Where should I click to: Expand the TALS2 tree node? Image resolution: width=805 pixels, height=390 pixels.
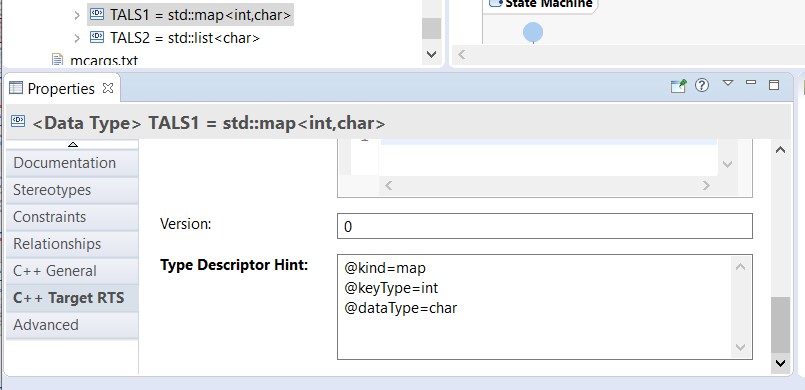coord(76,38)
